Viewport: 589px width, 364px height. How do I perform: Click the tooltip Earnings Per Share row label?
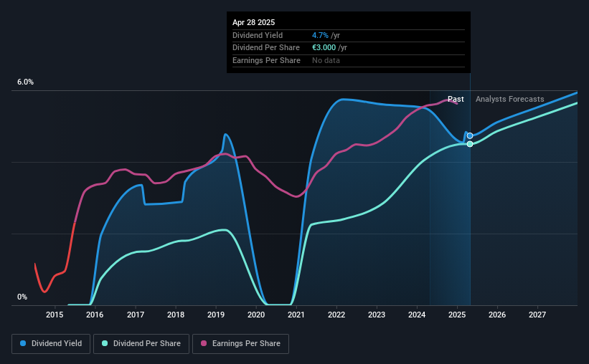266,60
